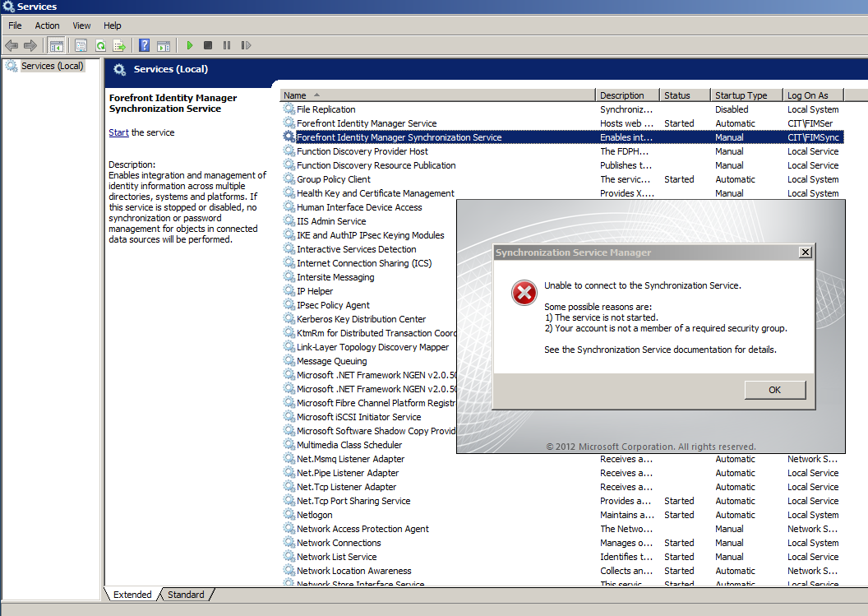
Task: Open Properties from the toolbar
Action: [x=81, y=46]
